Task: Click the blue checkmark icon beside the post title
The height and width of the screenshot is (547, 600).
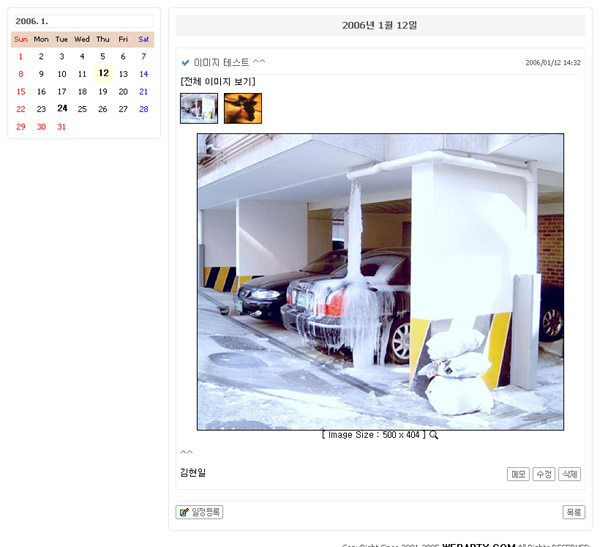Action: coord(185,62)
